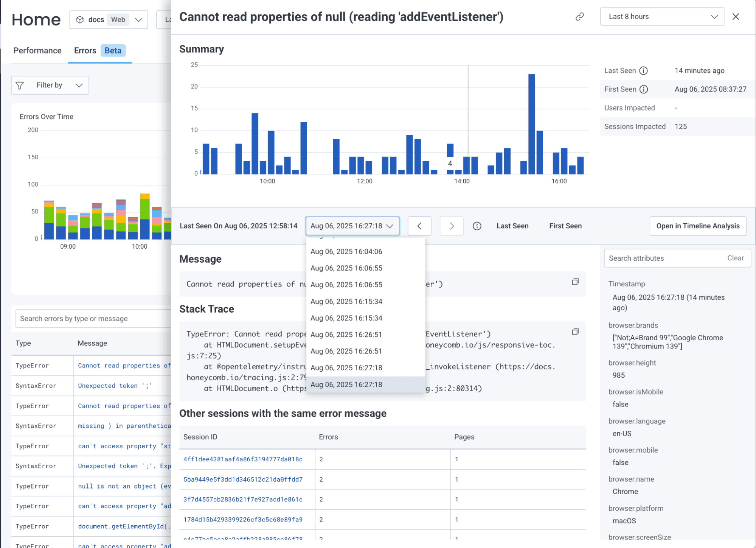
Task: Go to the previous error occurrence
Action: click(419, 226)
